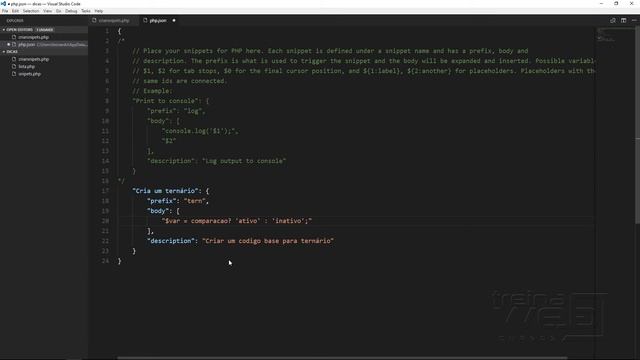Open criarsnipets.php in the DICAS folder

[33, 59]
